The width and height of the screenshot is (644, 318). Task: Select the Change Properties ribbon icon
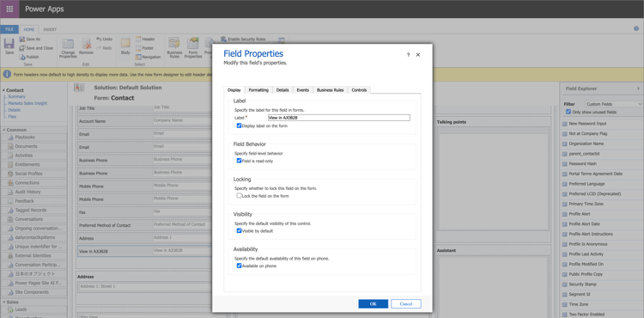tap(68, 45)
